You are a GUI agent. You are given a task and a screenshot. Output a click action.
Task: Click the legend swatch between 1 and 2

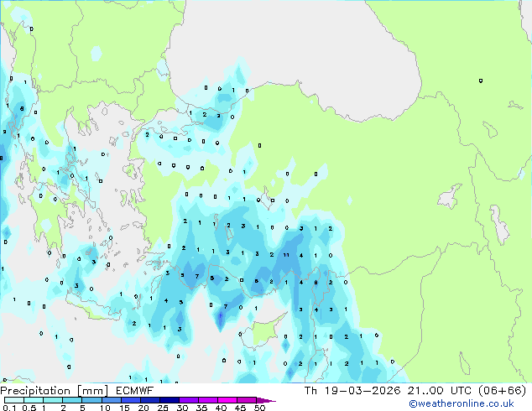(53, 400)
